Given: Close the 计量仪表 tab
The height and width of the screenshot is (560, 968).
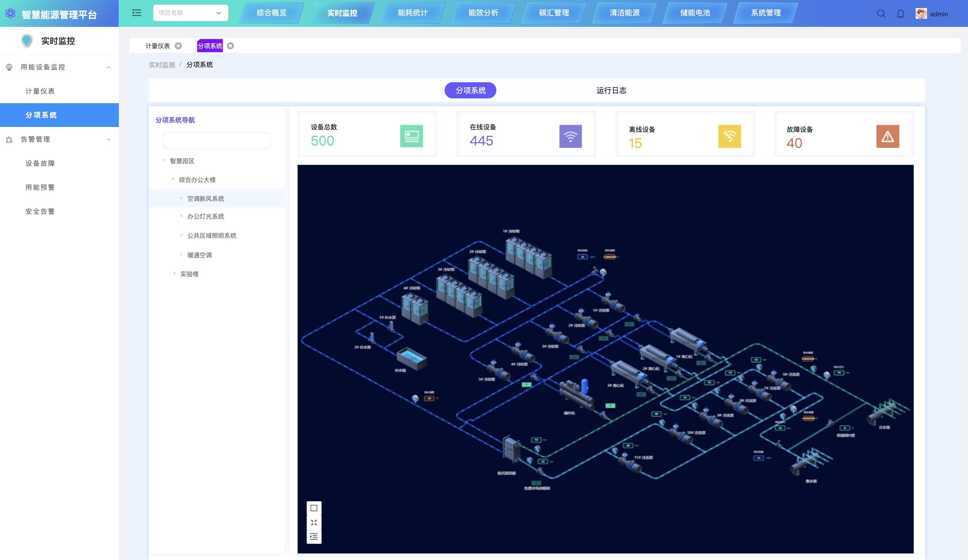Looking at the screenshot, I should tap(178, 46).
